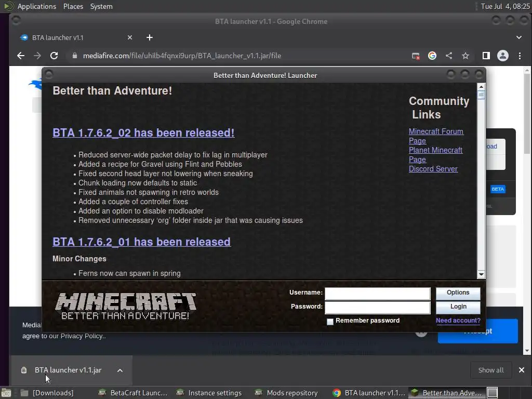Open the BTA 1.7.6.2_01 release link
The width and height of the screenshot is (532, 399).
[141, 242]
